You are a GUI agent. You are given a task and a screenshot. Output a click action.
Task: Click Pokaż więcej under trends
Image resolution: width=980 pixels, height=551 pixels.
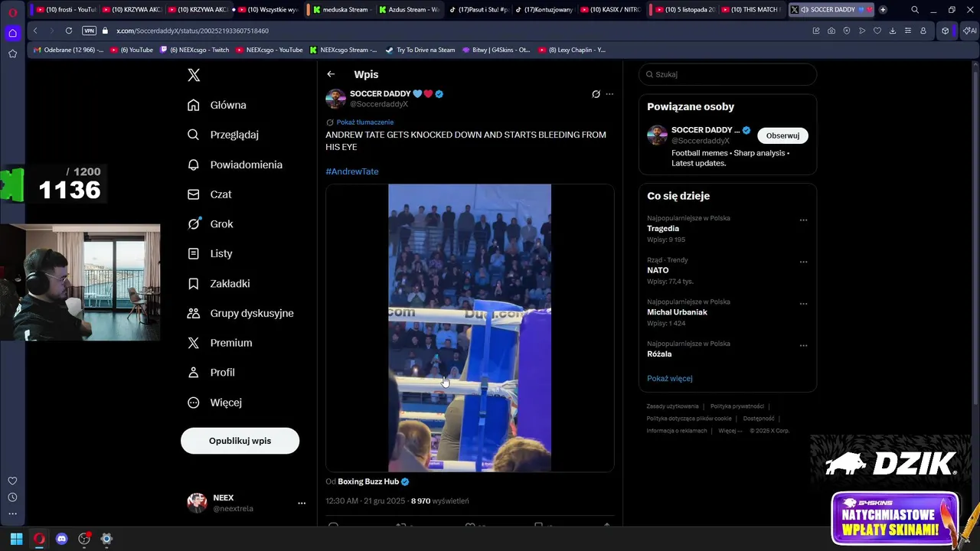(x=669, y=378)
